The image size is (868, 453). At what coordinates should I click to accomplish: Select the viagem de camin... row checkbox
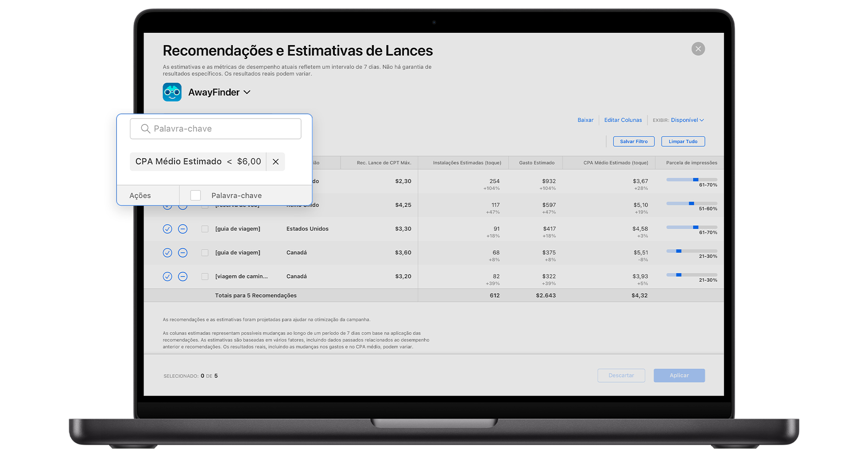(x=205, y=276)
